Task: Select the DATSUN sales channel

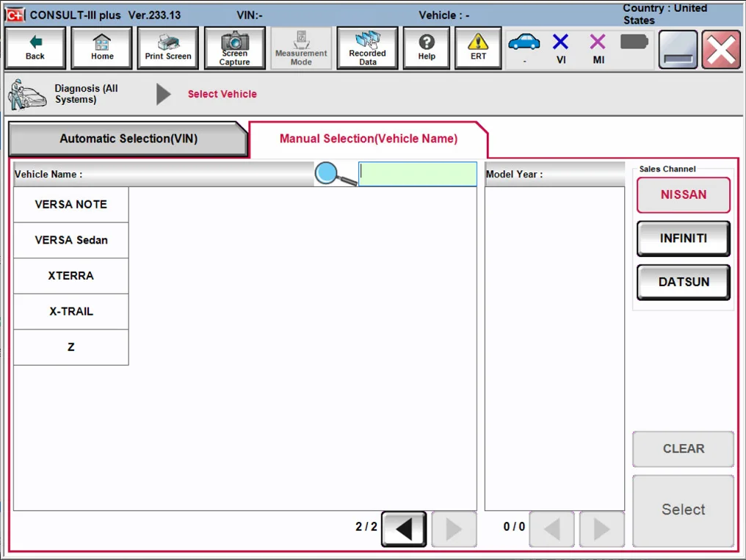Action: 682,282
